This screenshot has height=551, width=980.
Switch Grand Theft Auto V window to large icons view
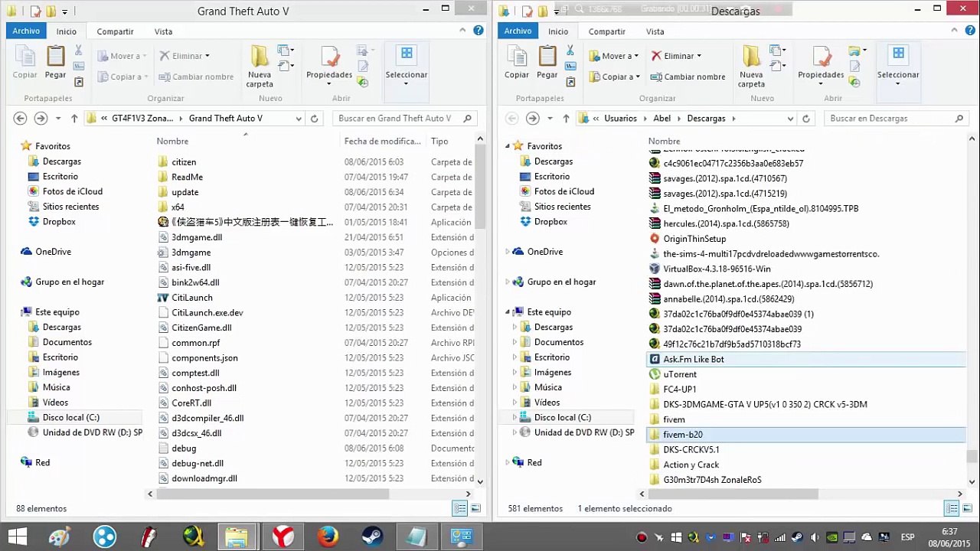coord(475,508)
